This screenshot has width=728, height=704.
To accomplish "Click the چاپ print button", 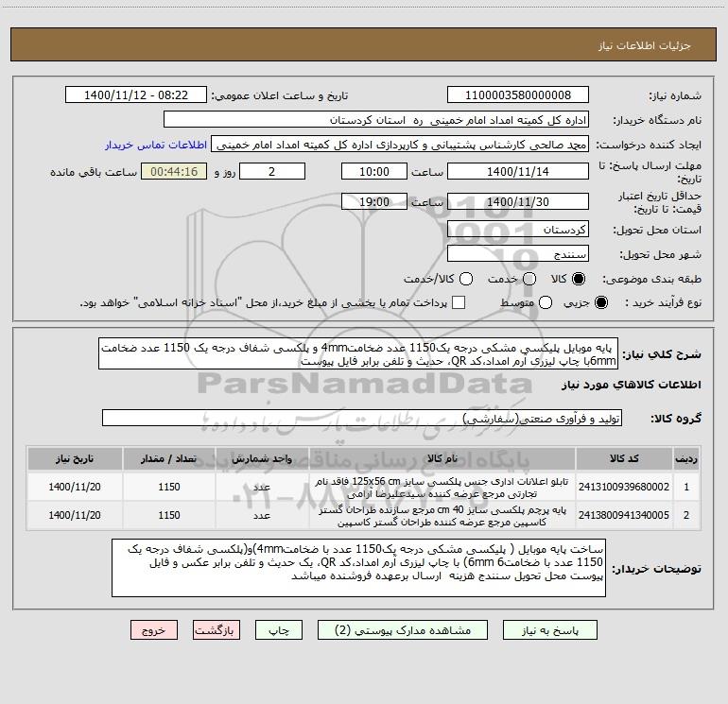I will click(279, 630).
